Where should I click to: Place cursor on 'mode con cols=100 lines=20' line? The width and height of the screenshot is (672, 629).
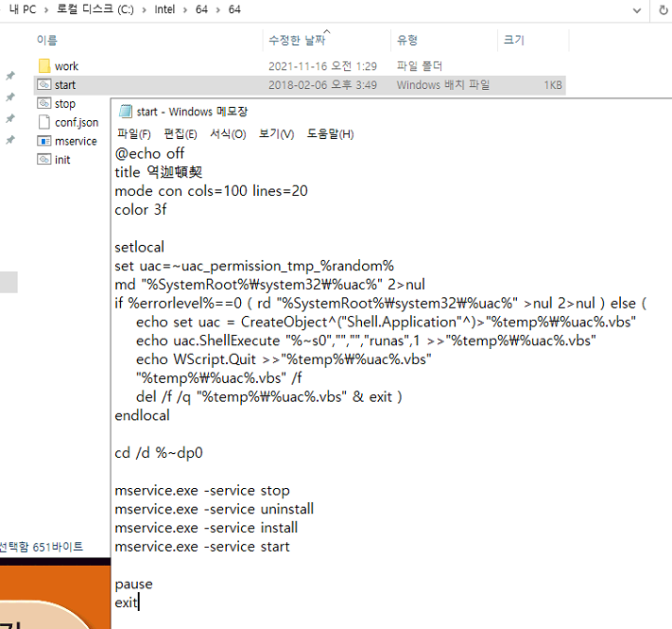[212, 191]
